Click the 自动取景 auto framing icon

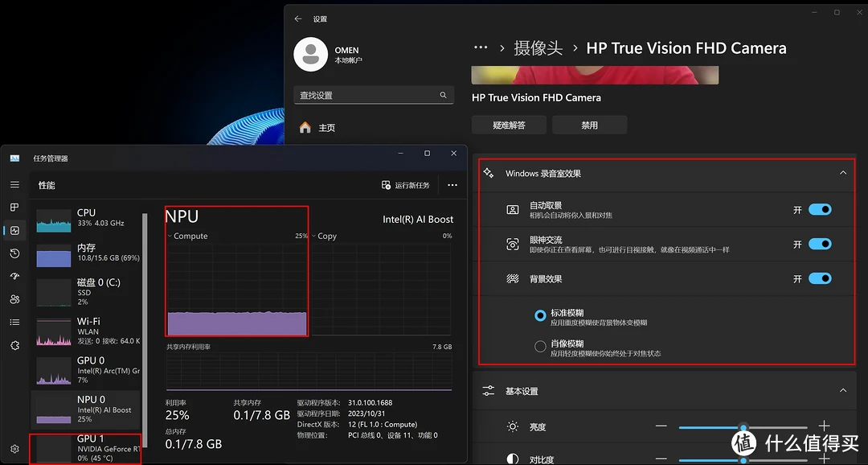pos(513,209)
